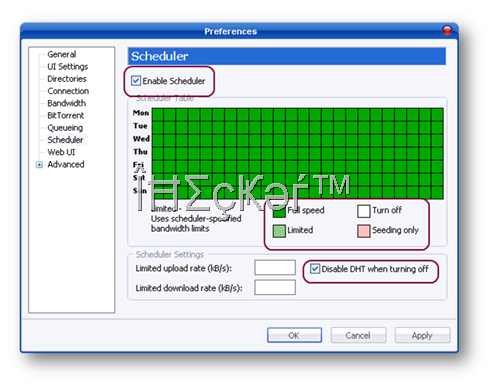Click the 'Full speed' legend label

pos(306,210)
